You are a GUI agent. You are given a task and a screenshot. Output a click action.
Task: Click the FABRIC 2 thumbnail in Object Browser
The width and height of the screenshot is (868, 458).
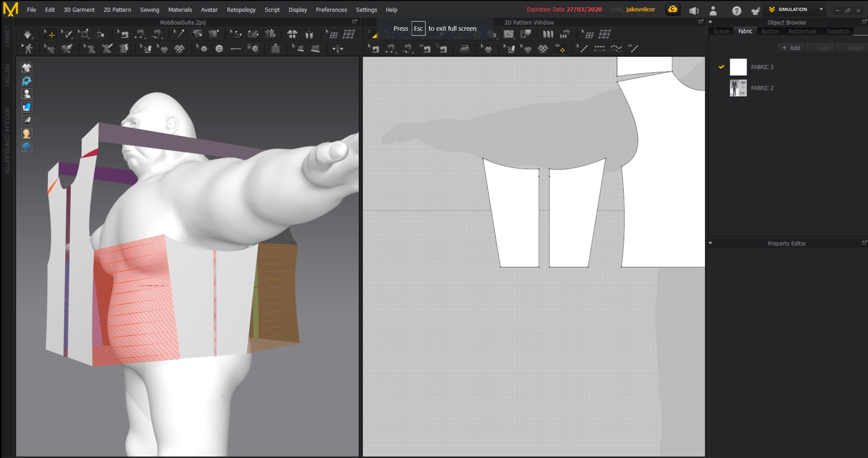tap(738, 88)
